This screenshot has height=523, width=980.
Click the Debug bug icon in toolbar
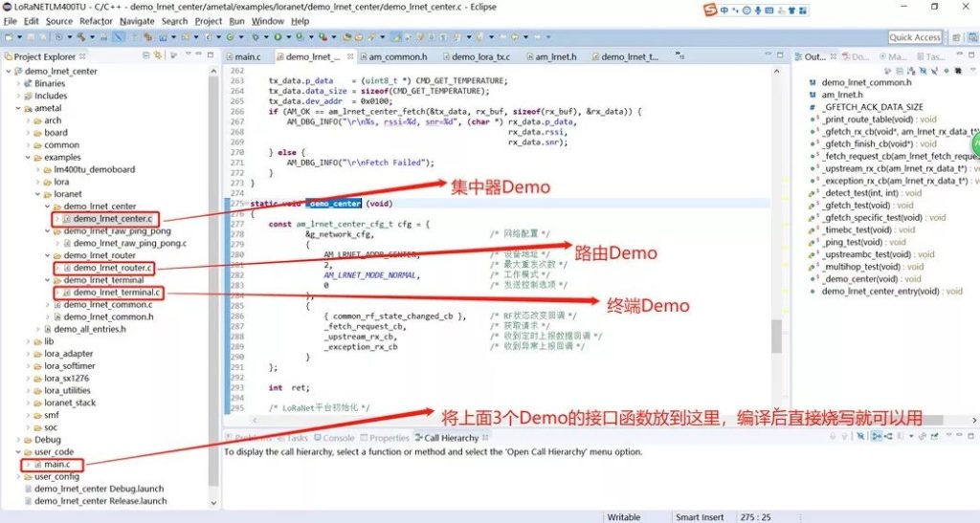pos(255,37)
